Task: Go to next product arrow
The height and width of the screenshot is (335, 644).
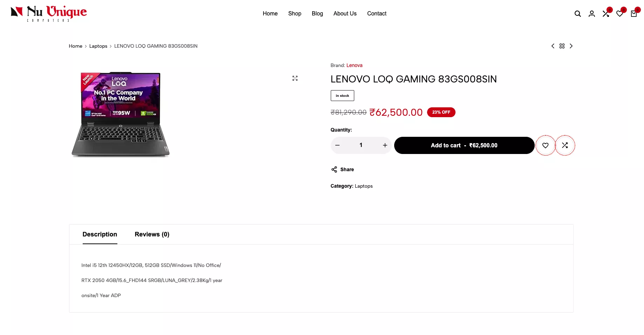Action: coord(571,46)
